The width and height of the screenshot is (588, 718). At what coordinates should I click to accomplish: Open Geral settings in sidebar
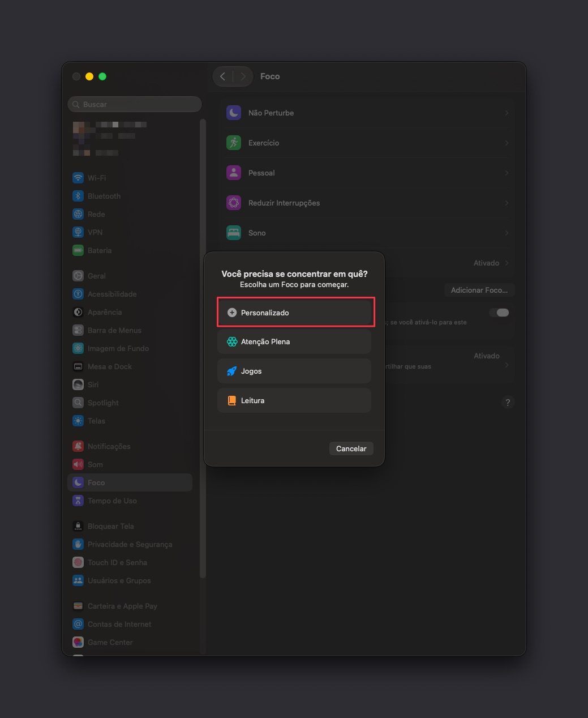[130, 276]
